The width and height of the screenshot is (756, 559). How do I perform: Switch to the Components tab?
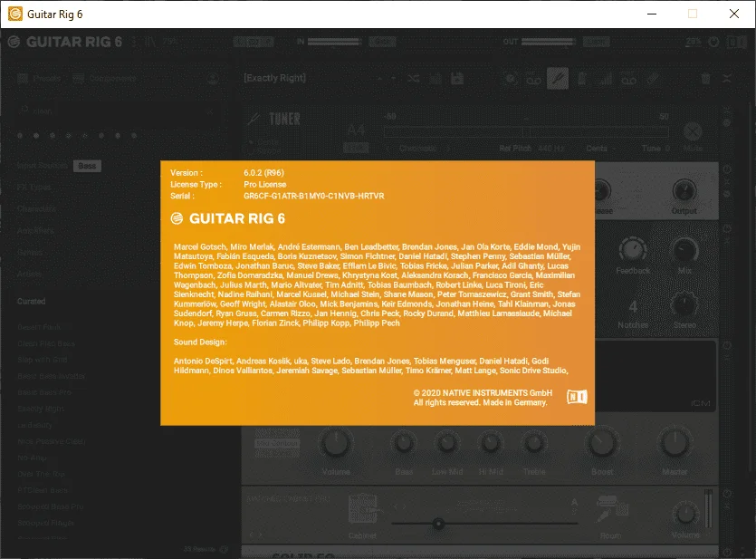(105, 79)
